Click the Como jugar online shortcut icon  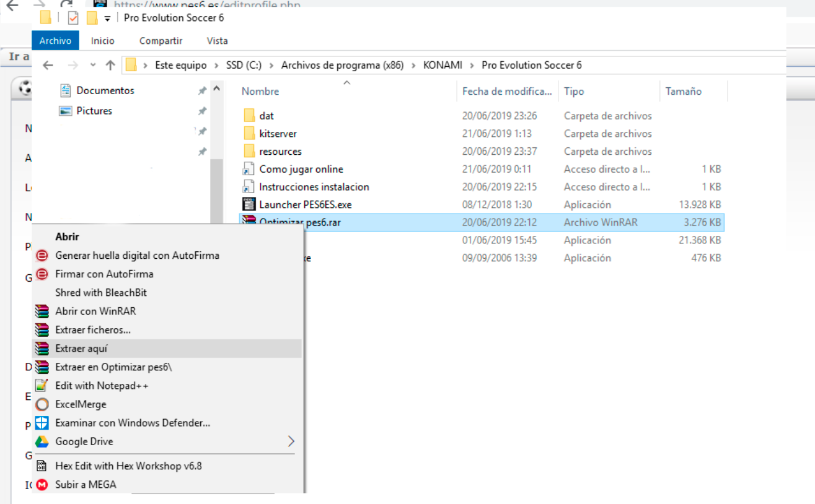click(x=249, y=169)
